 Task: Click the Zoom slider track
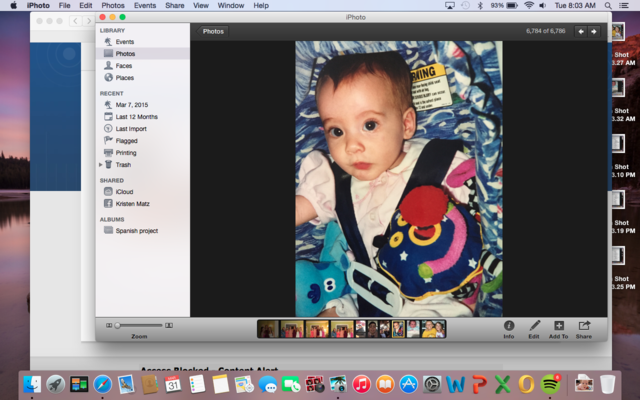pos(139,325)
